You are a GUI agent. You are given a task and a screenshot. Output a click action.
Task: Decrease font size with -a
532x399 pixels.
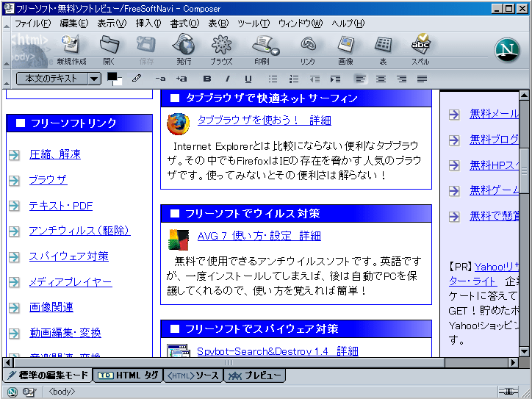tap(160, 79)
